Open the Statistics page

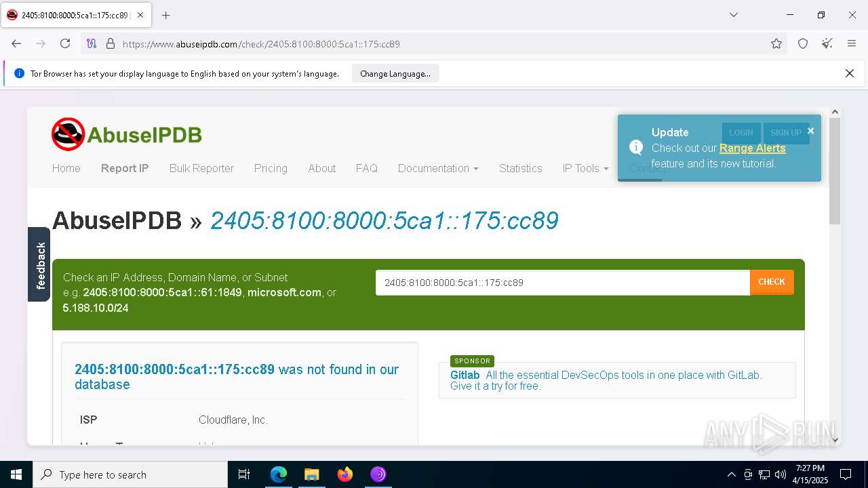click(x=521, y=168)
